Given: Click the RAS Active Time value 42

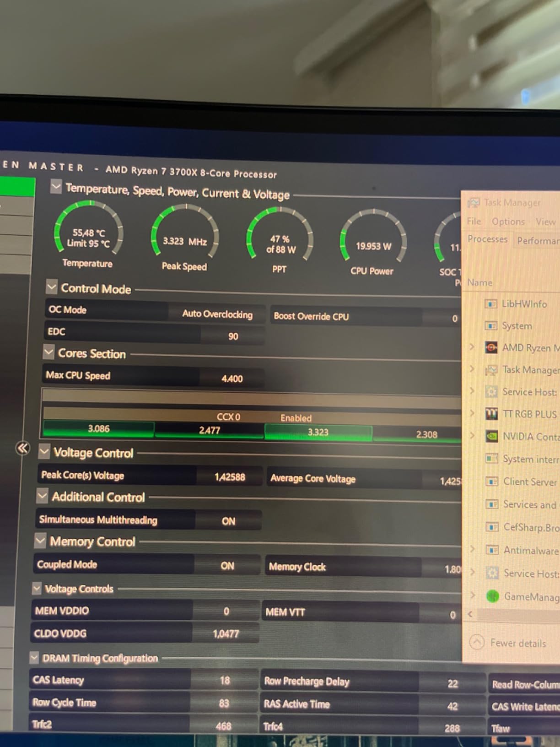Looking at the screenshot, I should [452, 706].
